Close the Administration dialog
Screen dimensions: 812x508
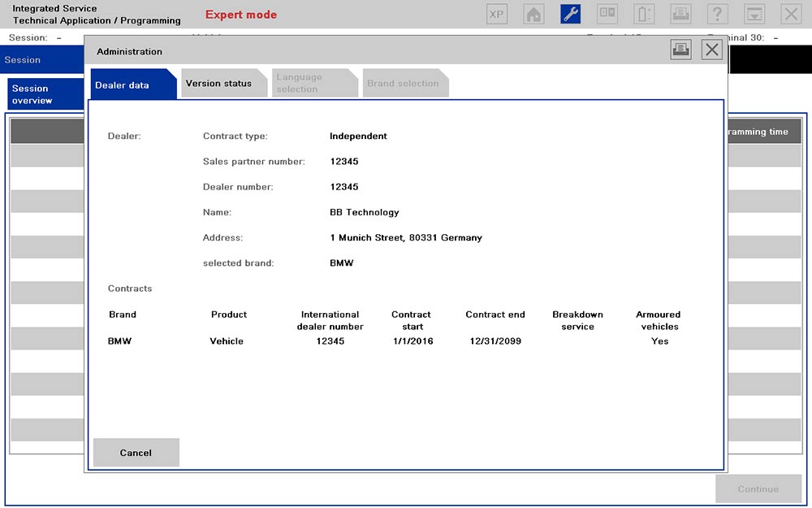pyautogui.click(x=712, y=50)
